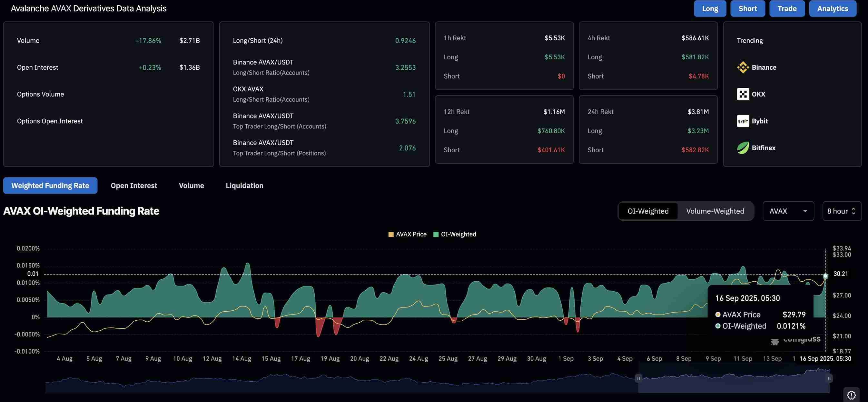Click the Long button

(x=710, y=9)
